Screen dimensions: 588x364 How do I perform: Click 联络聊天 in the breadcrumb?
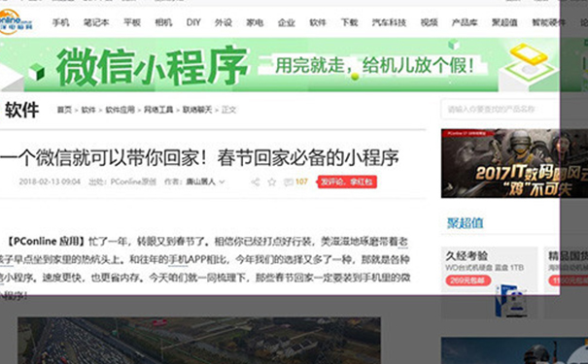[197, 110]
